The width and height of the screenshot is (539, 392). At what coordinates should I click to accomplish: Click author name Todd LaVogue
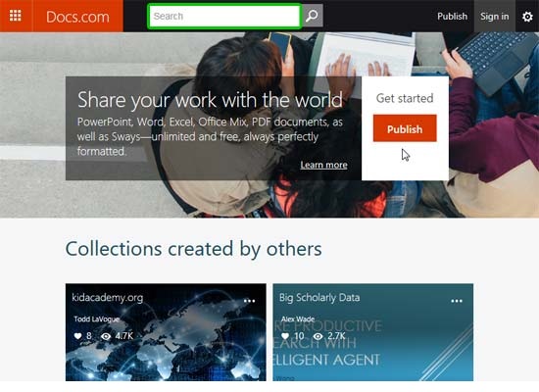(97, 319)
